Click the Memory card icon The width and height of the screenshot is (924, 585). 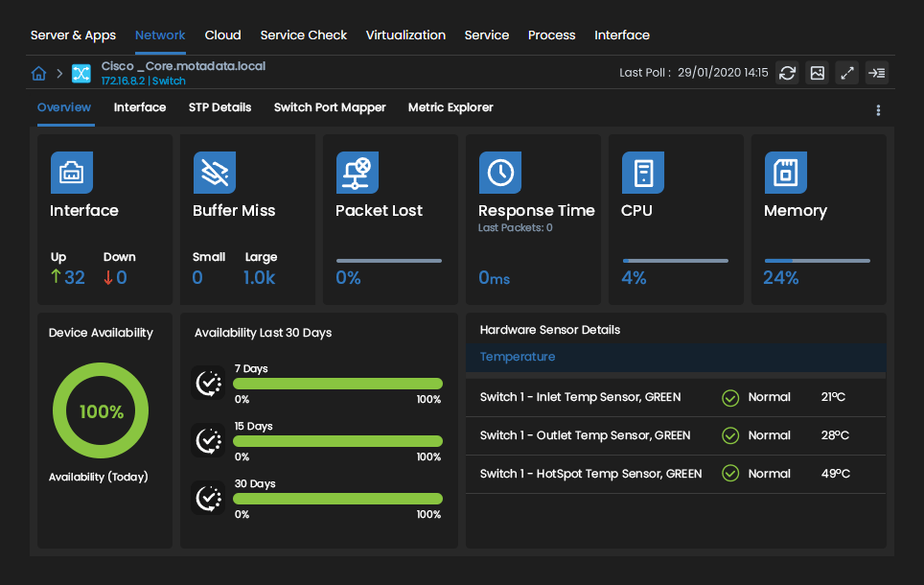tap(785, 173)
